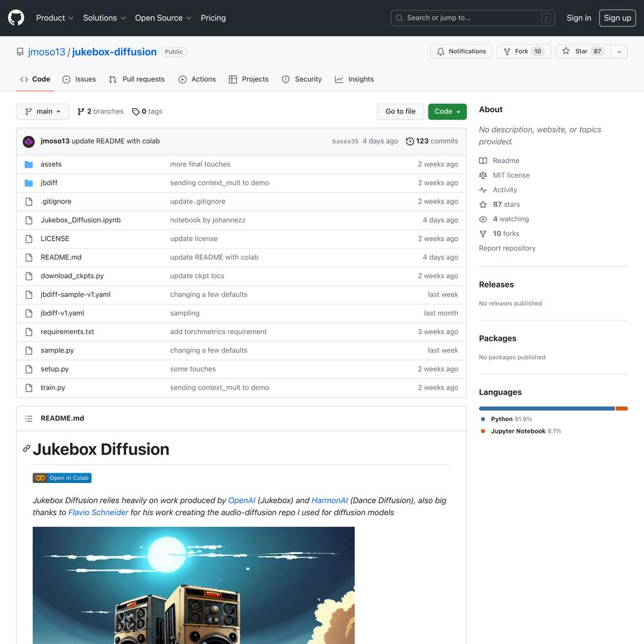
Task: Open the README table of contents icon
Action: [x=28, y=419]
